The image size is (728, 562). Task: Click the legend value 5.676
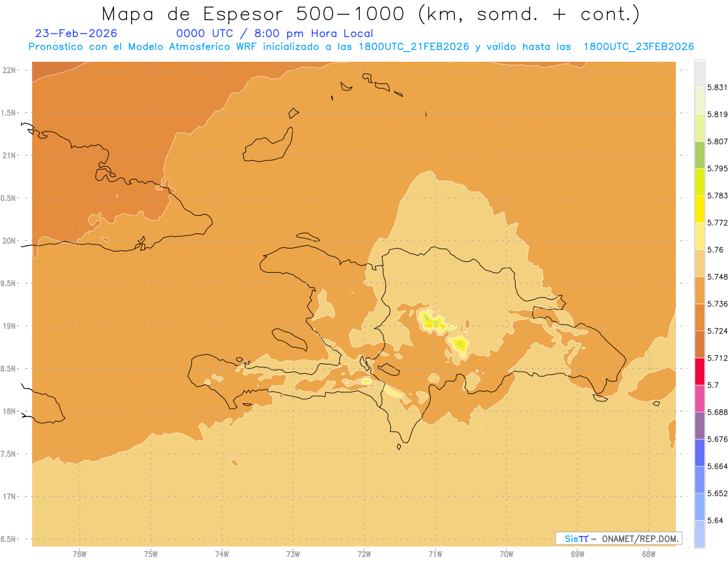(717, 439)
